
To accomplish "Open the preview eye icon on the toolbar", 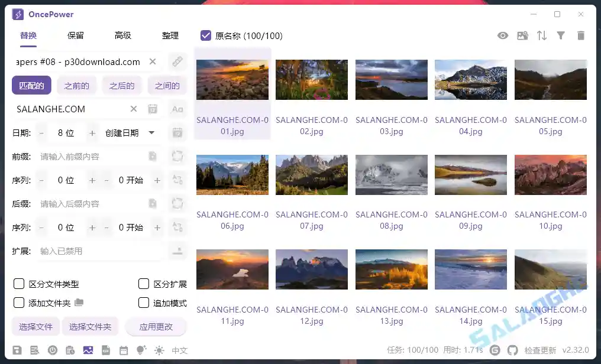I will [x=503, y=35].
